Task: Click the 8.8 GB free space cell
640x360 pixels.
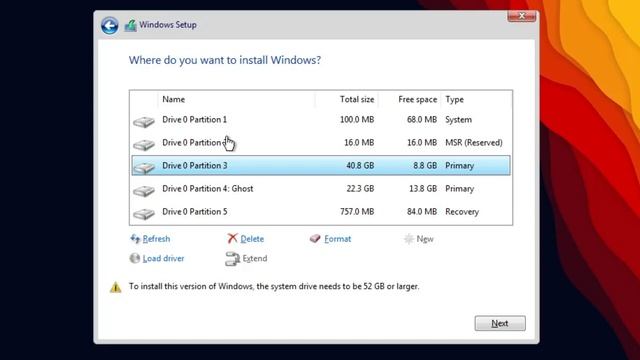Action: point(425,165)
